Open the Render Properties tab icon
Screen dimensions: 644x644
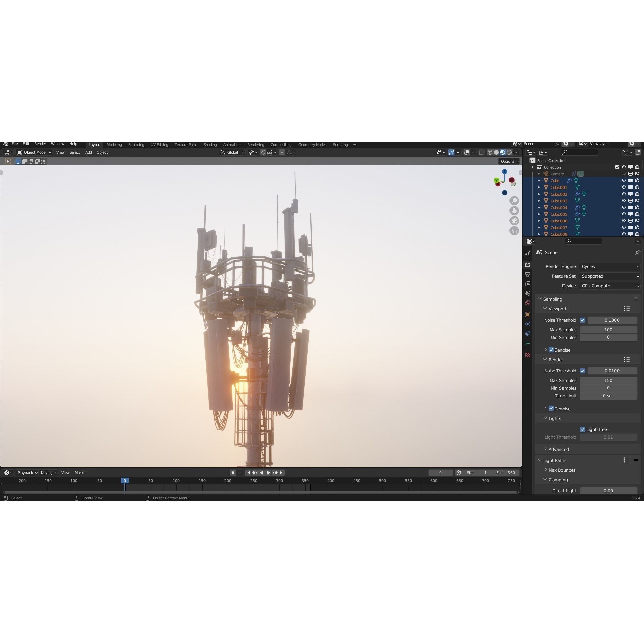click(528, 265)
